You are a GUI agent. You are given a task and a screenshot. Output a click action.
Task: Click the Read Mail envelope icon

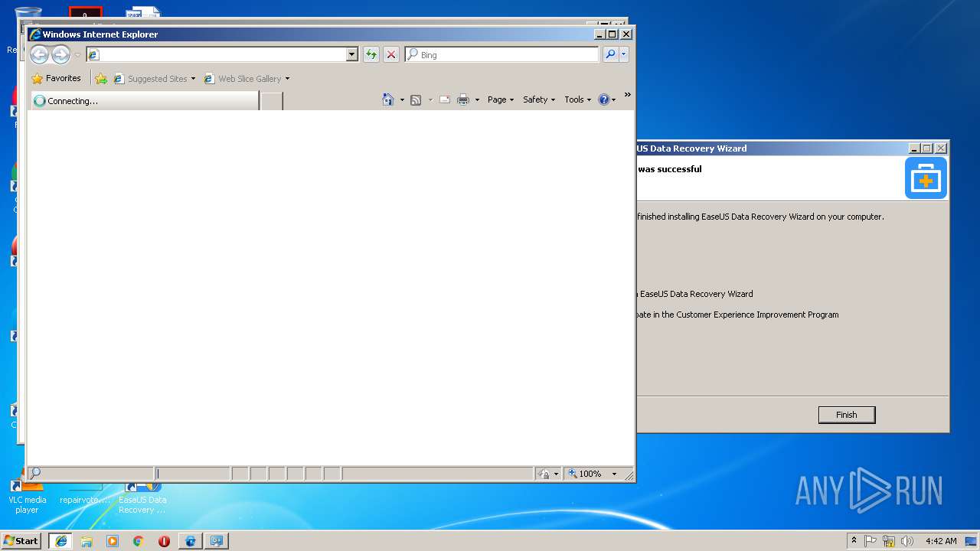(x=444, y=99)
